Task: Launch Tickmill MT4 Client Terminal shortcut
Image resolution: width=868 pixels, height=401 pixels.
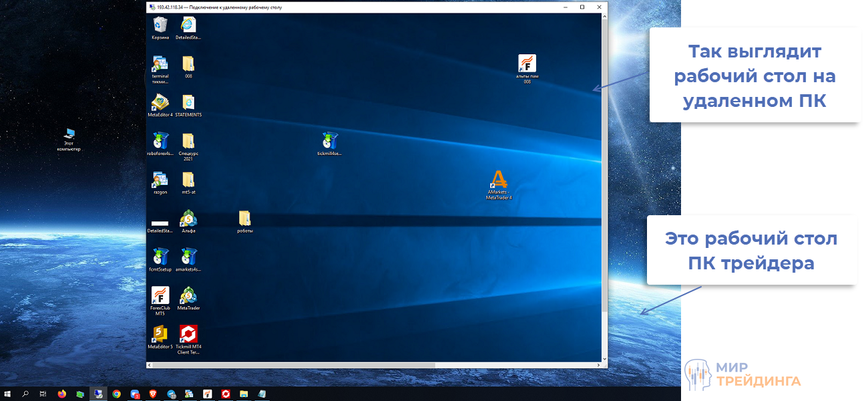Action: coord(188,334)
